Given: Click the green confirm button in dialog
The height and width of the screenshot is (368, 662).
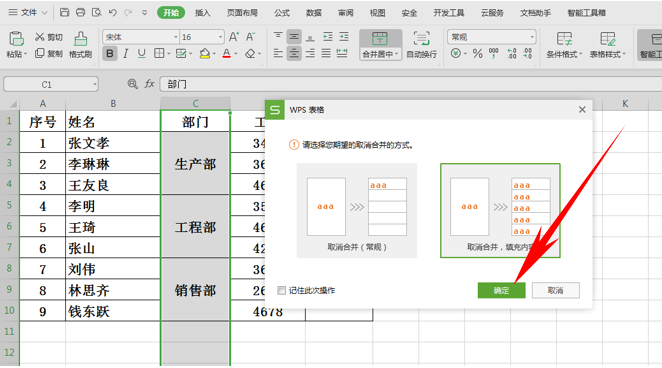Looking at the screenshot, I should click(502, 290).
